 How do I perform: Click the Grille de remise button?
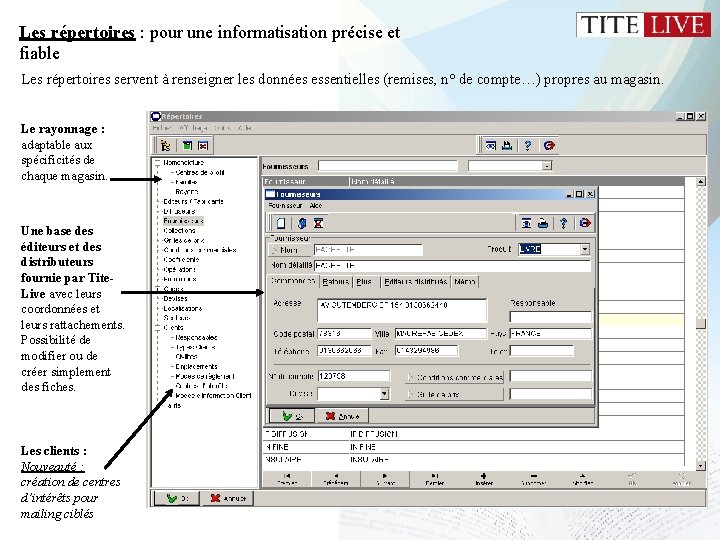455,394
